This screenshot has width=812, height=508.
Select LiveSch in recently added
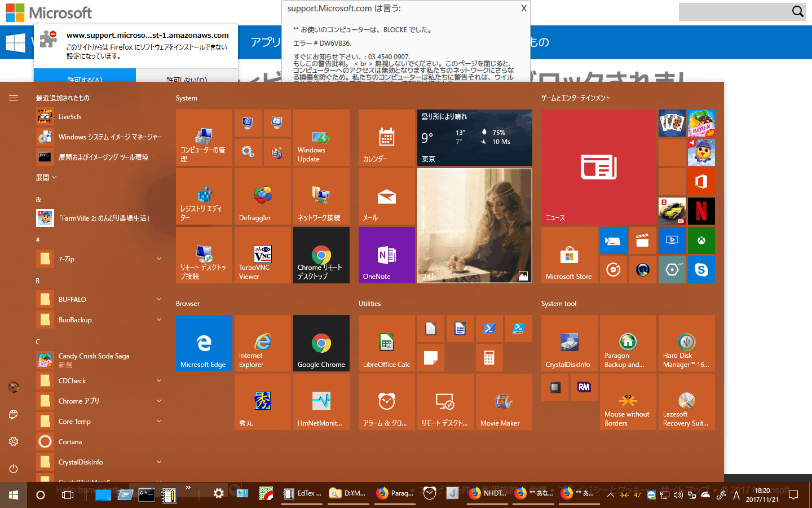click(x=99, y=116)
